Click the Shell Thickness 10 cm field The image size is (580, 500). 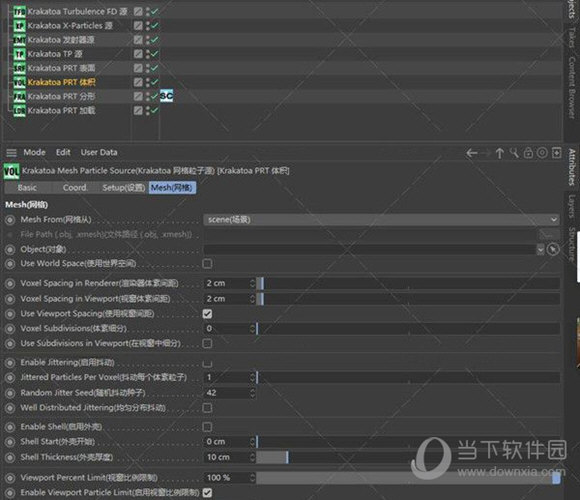226,457
